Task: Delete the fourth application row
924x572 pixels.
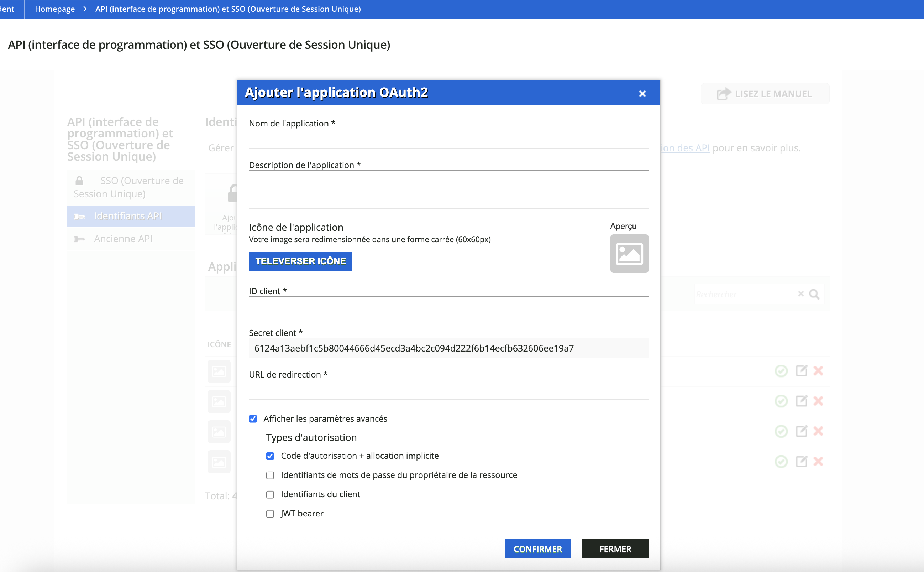Action: point(818,462)
